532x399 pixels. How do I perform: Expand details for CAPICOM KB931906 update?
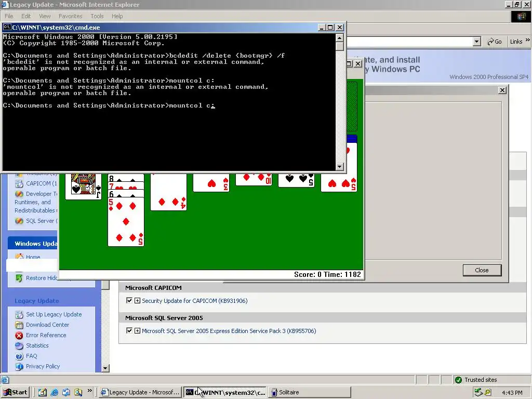[x=137, y=301]
